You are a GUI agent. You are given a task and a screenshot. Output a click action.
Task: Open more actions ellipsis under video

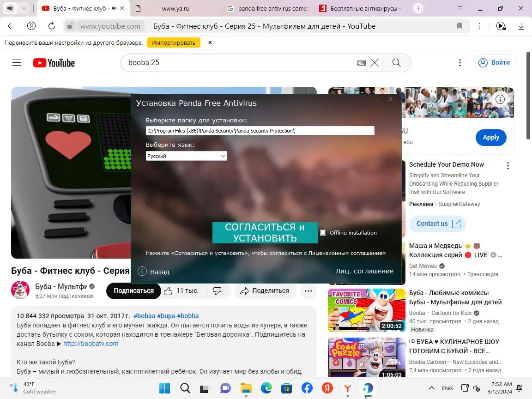pyautogui.click(x=308, y=291)
